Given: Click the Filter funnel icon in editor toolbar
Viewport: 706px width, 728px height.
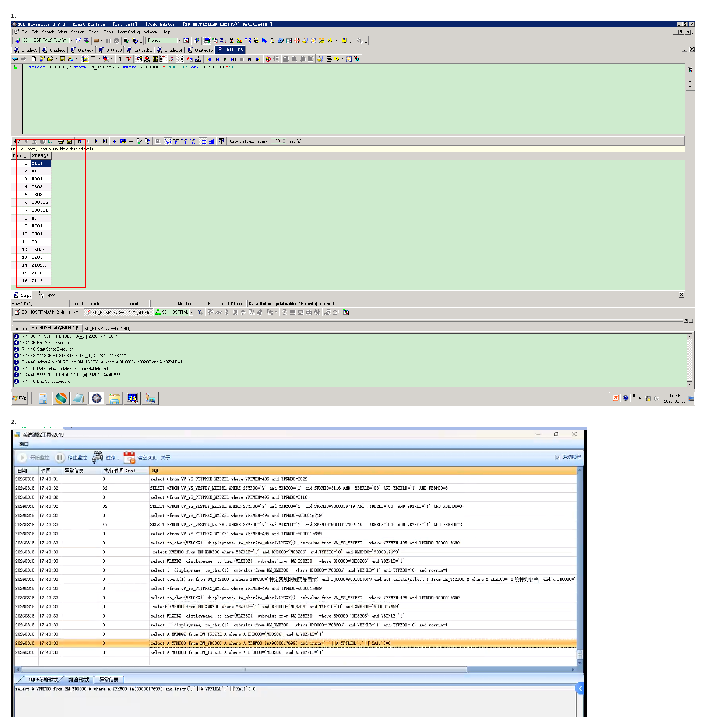Looking at the screenshot, I should [x=120, y=59].
